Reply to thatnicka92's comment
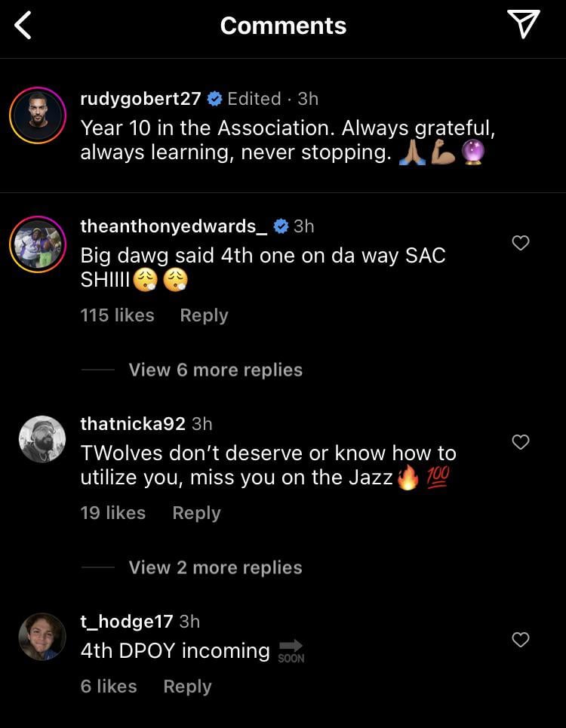Image resolution: width=566 pixels, height=728 pixels. pos(196,513)
